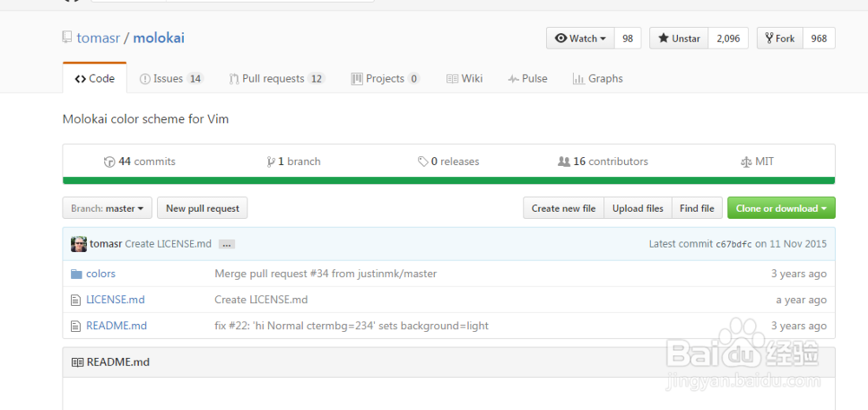Open Merge pull request #34 commit message
This screenshot has height=410, width=868.
[325, 274]
